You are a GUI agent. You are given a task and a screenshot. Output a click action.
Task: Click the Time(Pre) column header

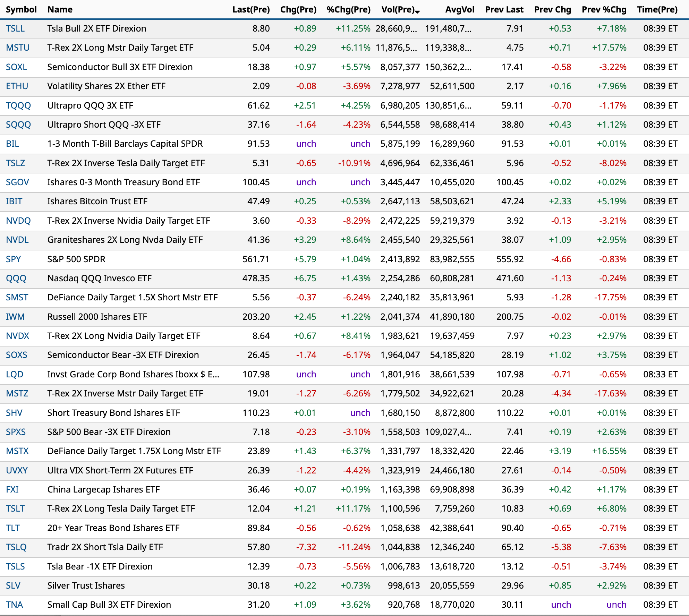click(x=657, y=10)
